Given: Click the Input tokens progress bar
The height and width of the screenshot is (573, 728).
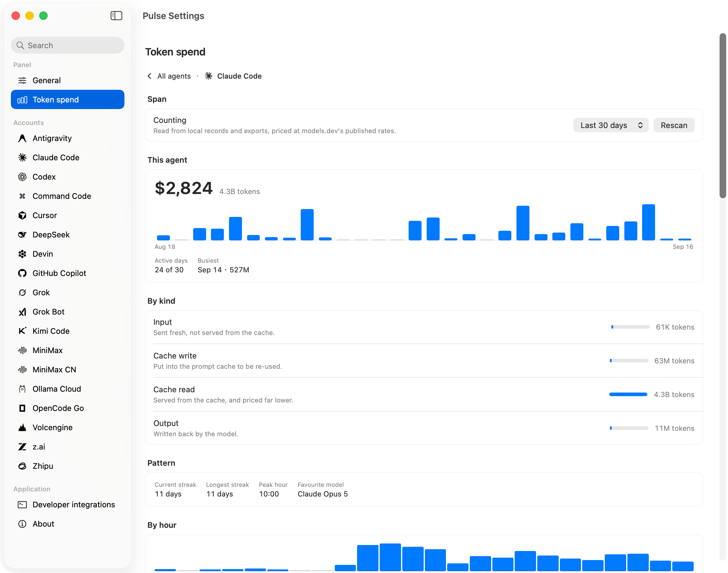Looking at the screenshot, I should (x=630, y=327).
